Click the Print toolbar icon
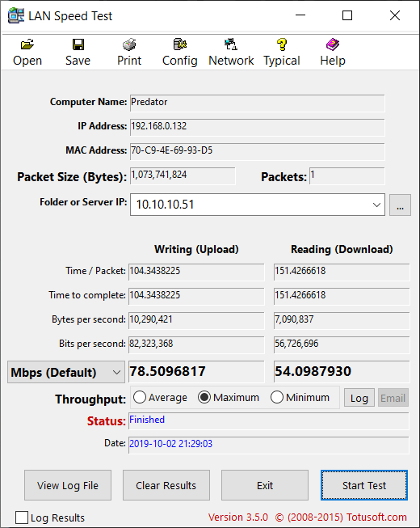The image size is (420, 528). 129,44
